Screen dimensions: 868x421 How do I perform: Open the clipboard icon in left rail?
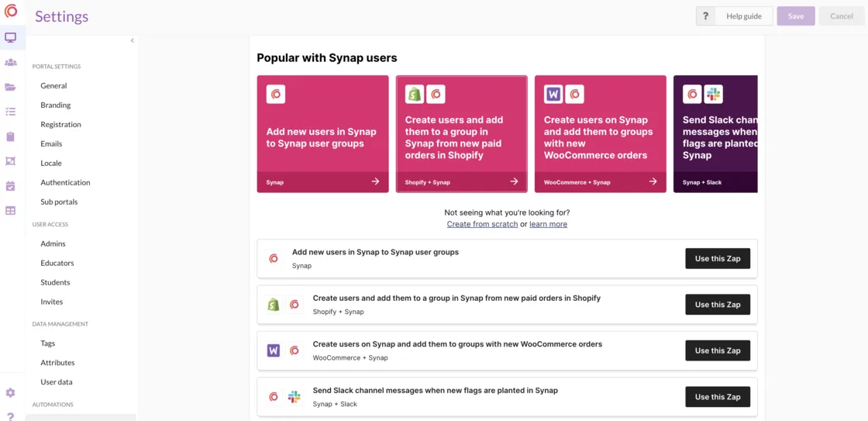pos(11,136)
